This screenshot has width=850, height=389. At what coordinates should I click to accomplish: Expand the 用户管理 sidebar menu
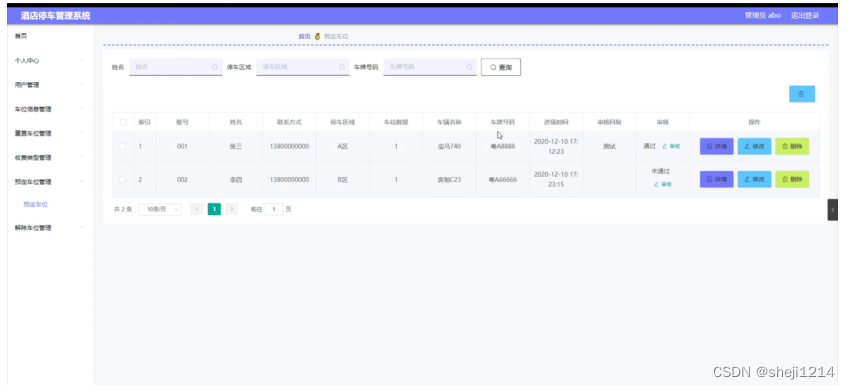tap(50, 85)
